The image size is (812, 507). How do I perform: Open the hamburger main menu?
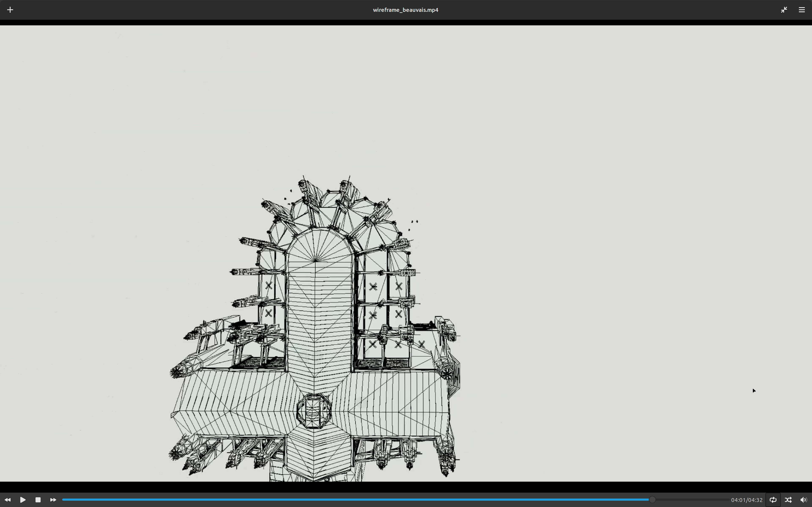pyautogui.click(x=802, y=10)
